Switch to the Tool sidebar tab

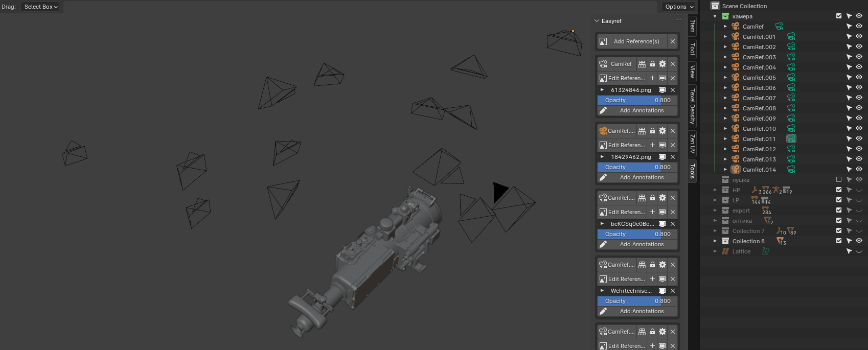tap(692, 49)
